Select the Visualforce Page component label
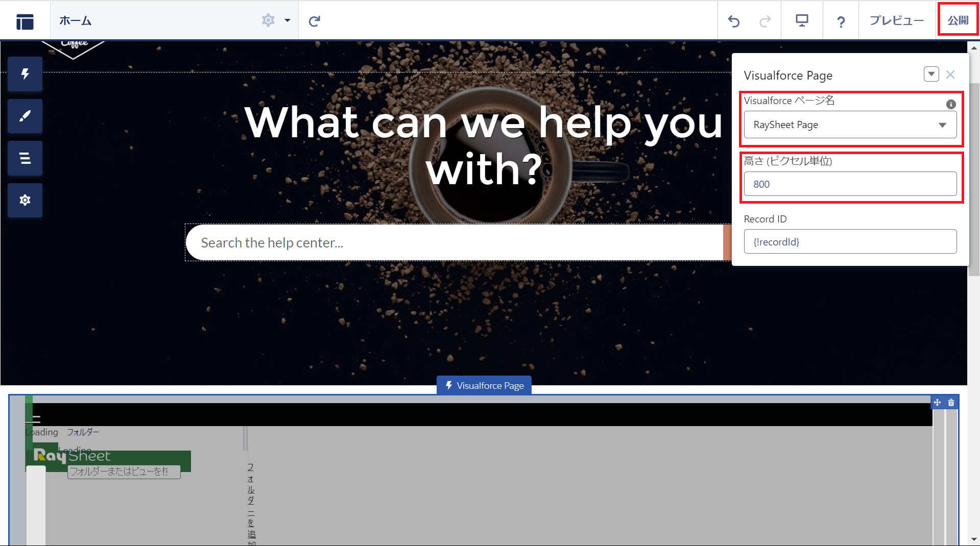This screenshot has width=980, height=546. pos(484,385)
